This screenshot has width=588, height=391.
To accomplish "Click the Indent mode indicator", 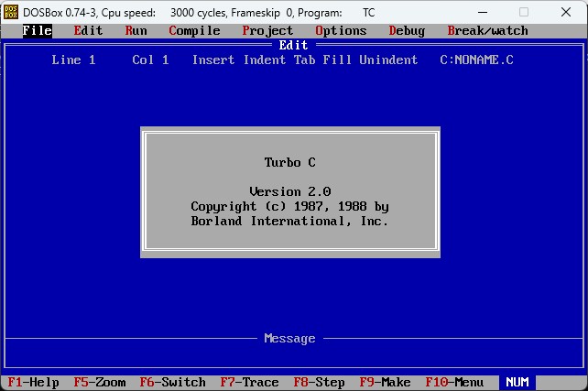I will [265, 60].
